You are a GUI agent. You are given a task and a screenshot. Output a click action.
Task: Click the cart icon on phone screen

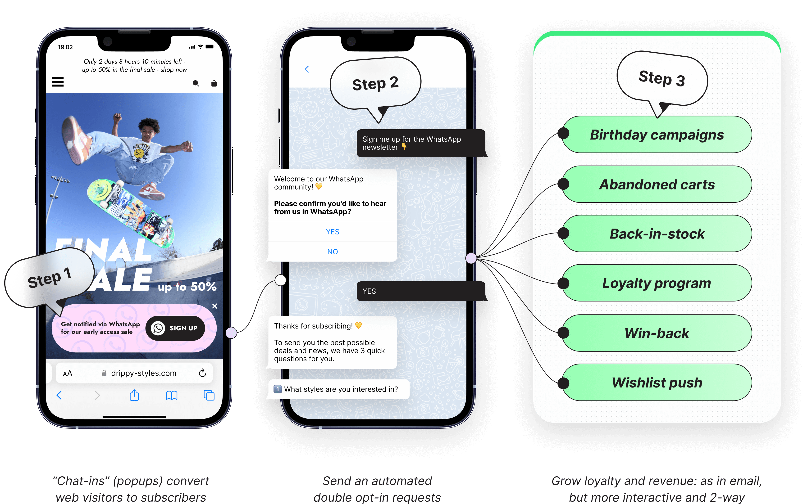tap(213, 83)
